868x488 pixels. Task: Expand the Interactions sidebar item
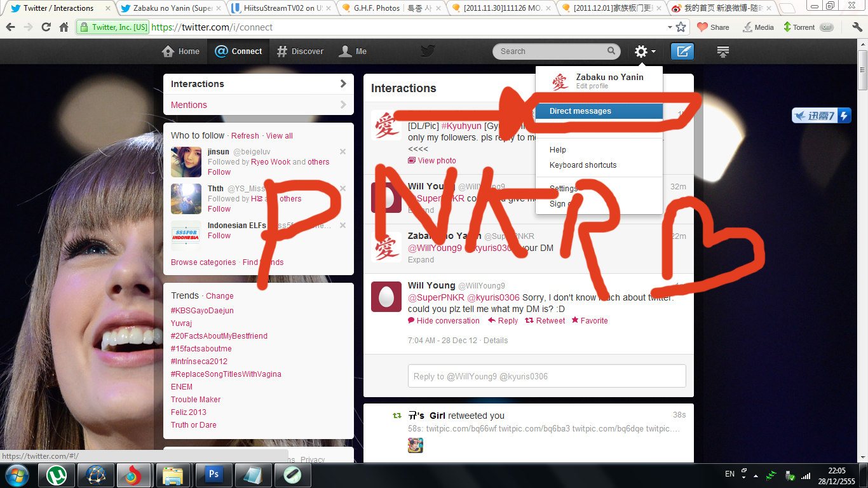(x=259, y=84)
